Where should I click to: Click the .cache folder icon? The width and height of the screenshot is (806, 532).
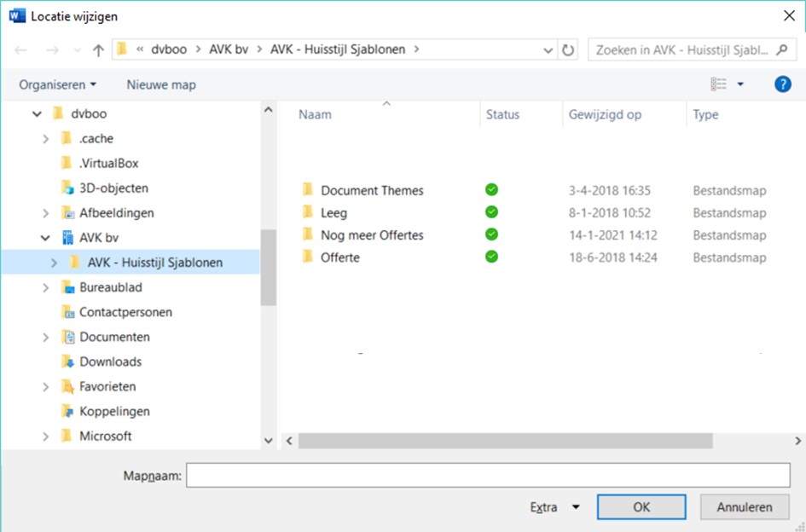point(66,138)
